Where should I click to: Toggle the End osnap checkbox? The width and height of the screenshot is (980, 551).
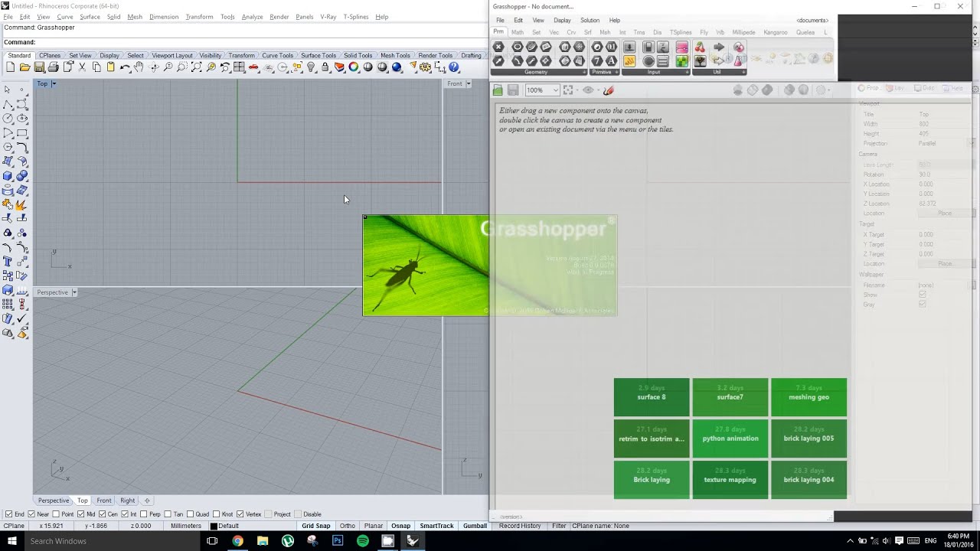[8, 514]
